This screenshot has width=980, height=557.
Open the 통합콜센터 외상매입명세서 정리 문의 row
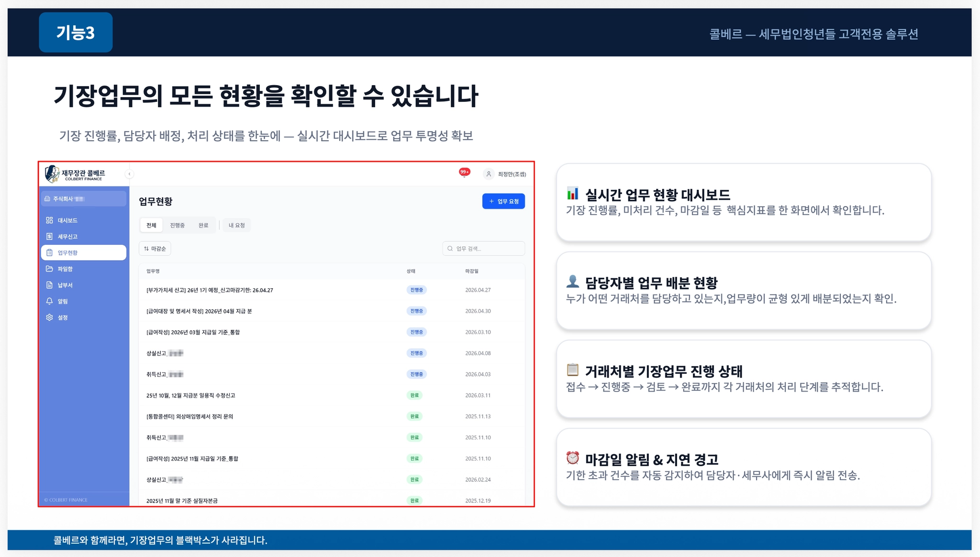189,416
